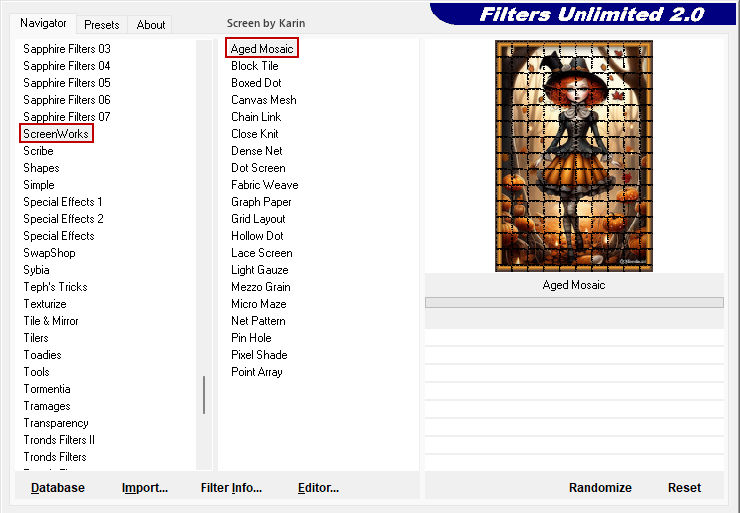Select the Special Effects 2 category

tap(64, 219)
